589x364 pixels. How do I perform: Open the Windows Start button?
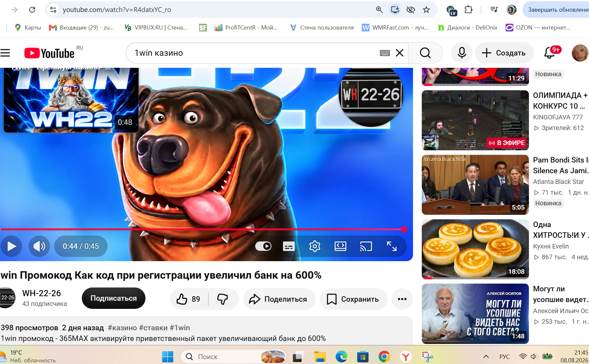168,357
